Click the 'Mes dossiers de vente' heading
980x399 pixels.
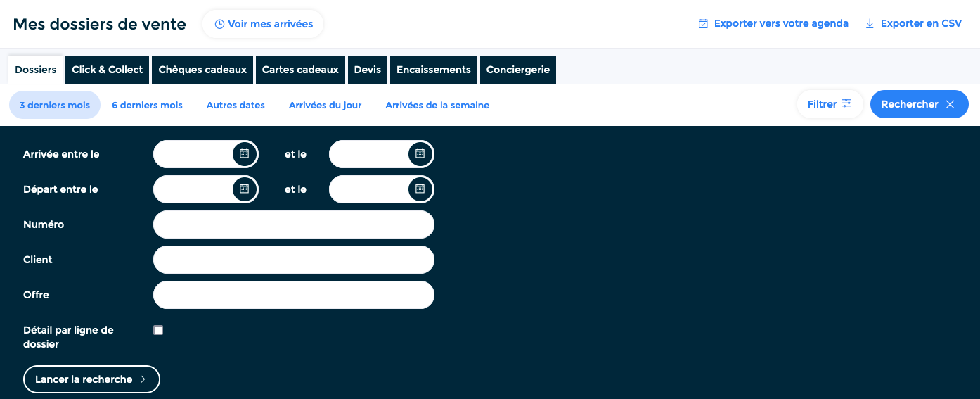(x=100, y=24)
